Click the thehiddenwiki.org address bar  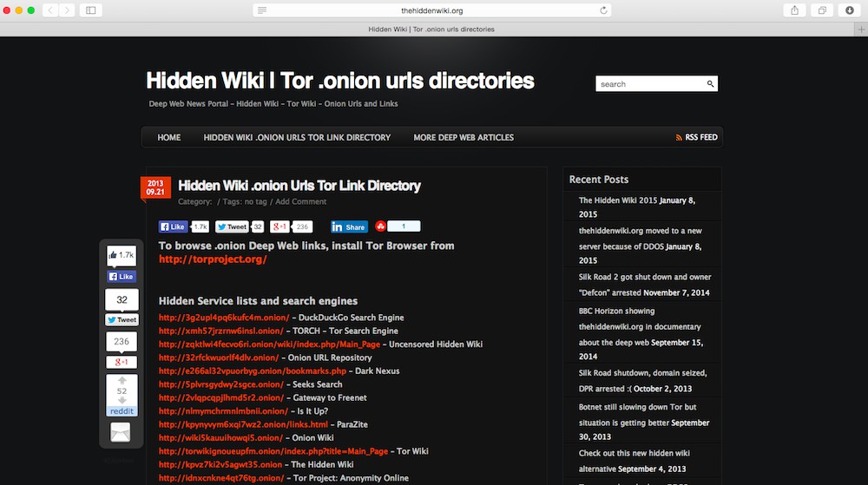(x=431, y=10)
